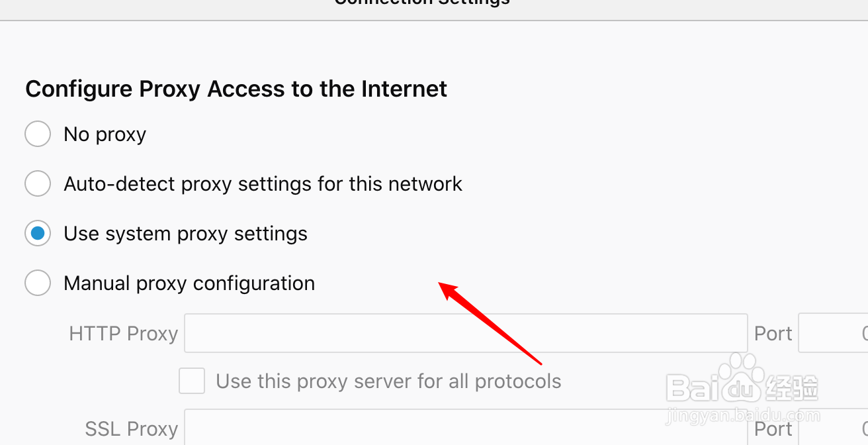The height and width of the screenshot is (445, 868).
Task: Click the "No proxy" label text
Action: pyautogui.click(x=105, y=134)
